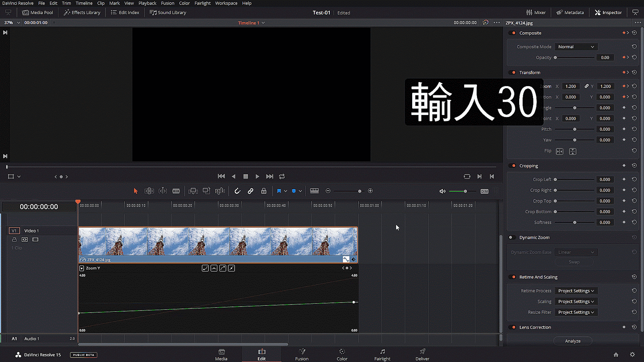This screenshot has width=644, height=362.
Task: Mute audio with the speaker icon
Action: point(442,191)
